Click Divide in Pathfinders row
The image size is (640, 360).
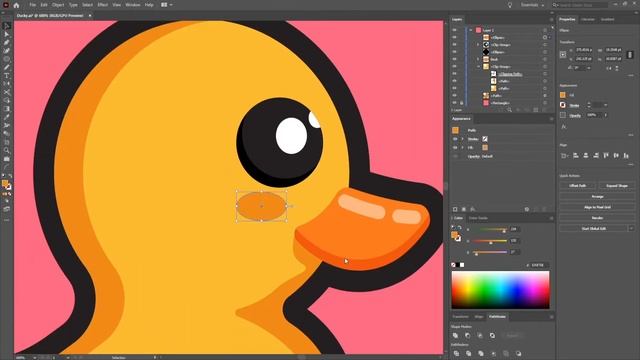456,353
